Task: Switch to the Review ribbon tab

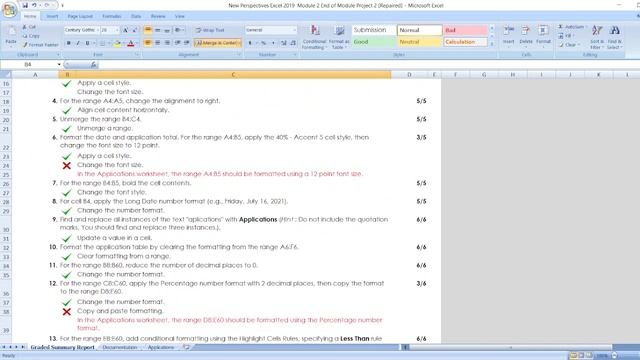Action: pos(158,16)
